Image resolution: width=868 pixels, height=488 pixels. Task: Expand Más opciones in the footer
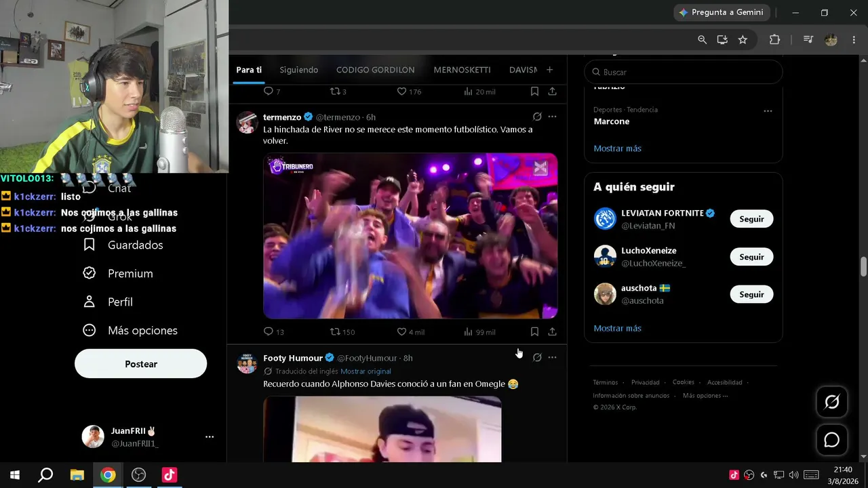705,396
